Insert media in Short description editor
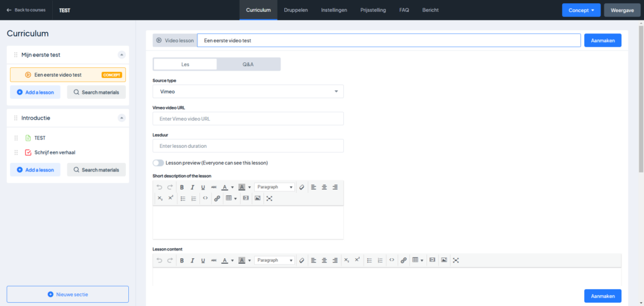 click(x=246, y=198)
